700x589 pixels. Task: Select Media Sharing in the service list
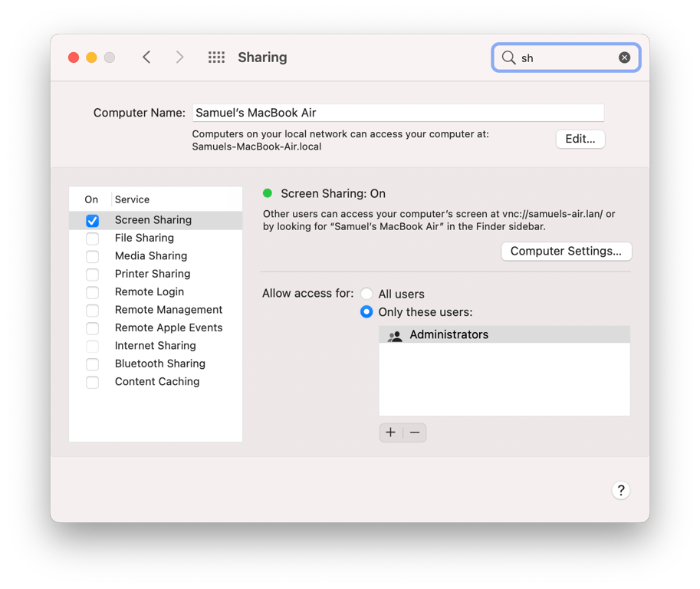pos(150,255)
